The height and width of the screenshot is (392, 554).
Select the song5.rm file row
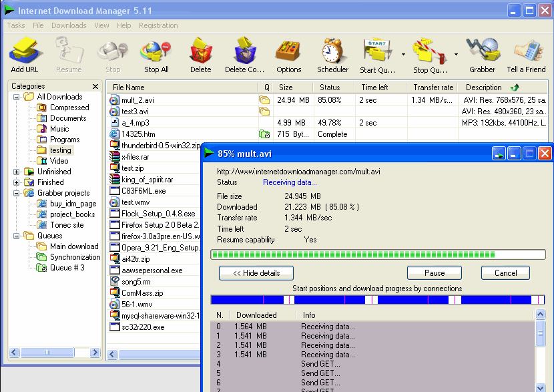coord(155,282)
